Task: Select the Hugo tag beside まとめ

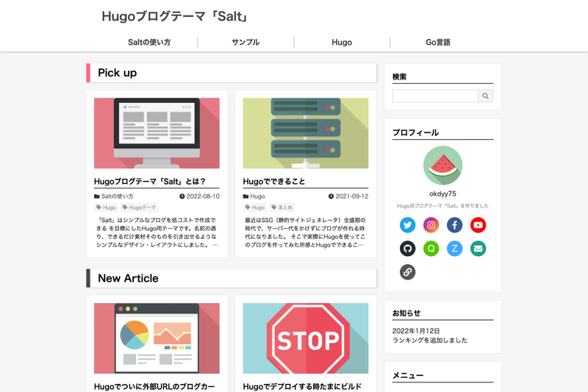Action: pyautogui.click(x=255, y=207)
